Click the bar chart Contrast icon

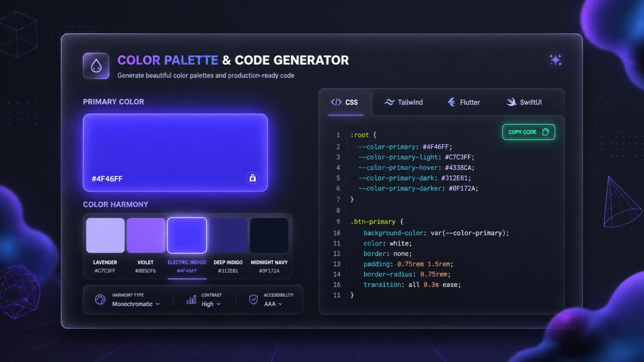(x=191, y=300)
